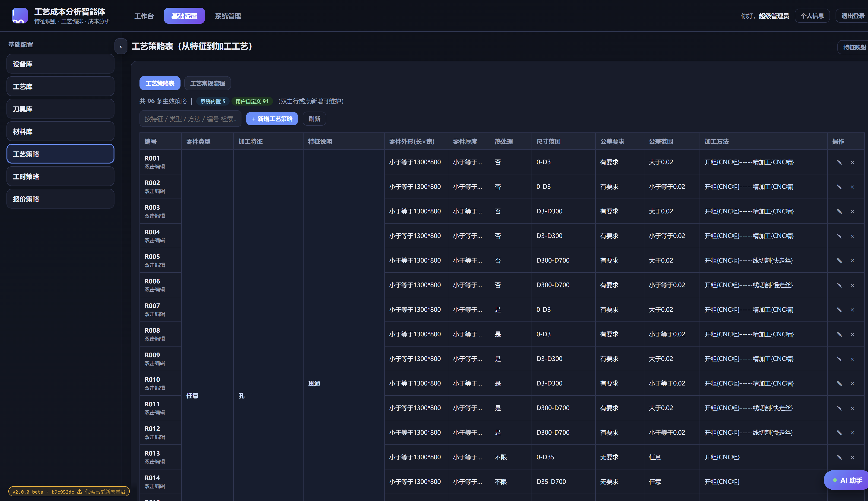Switch to the 工艺常规流程 tab
868x501 pixels.
point(207,83)
